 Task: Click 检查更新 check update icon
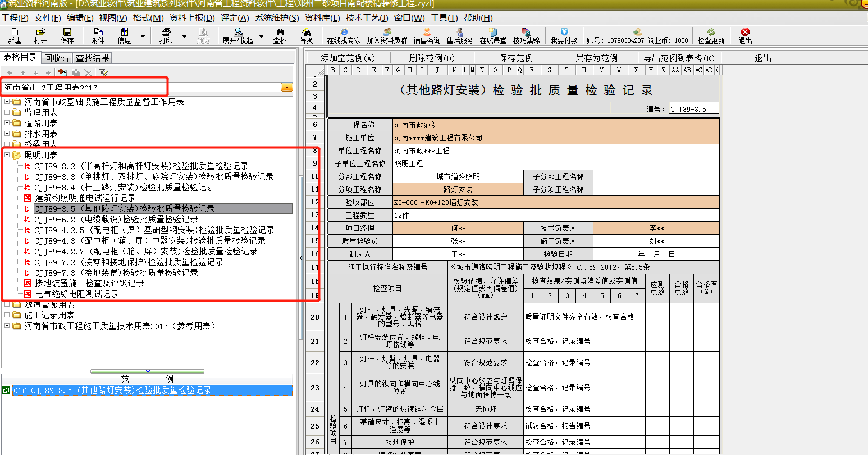click(711, 36)
